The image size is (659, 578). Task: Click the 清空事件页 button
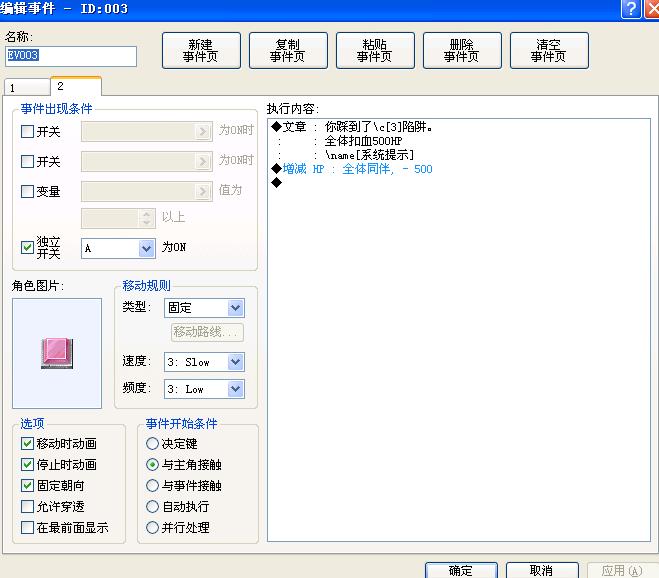coord(549,50)
